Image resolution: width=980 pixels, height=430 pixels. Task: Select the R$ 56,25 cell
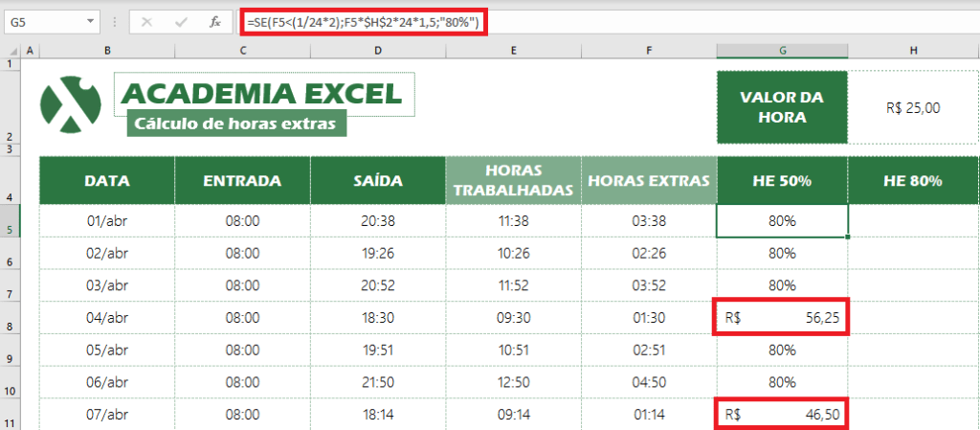tap(782, 318)
